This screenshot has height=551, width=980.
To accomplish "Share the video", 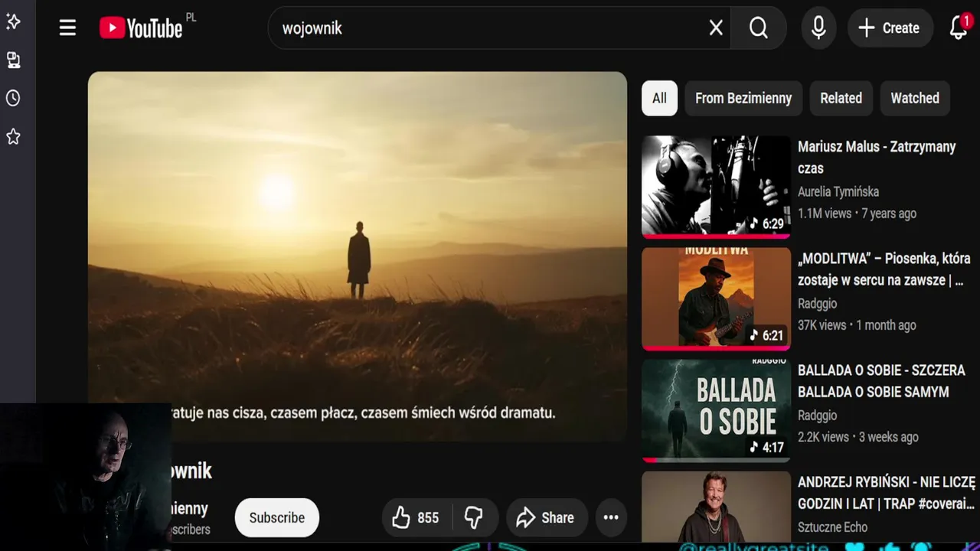I will click(547, 517).
